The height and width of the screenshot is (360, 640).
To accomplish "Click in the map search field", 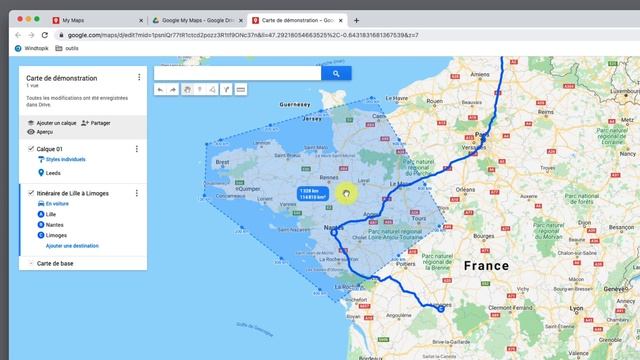I will [238, 73].
